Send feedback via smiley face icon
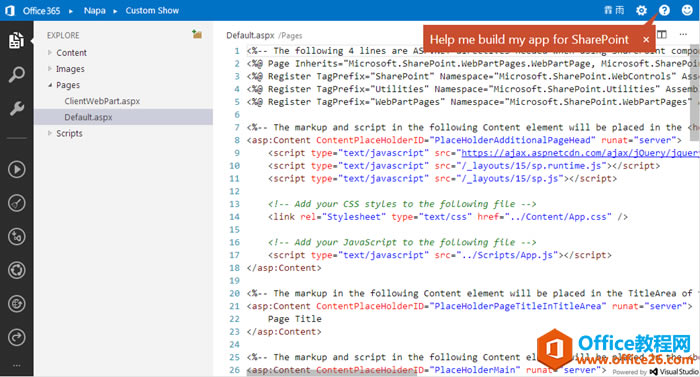 [687, 10]
